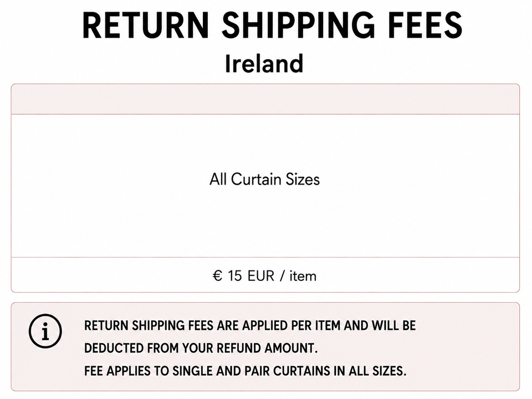Screen dimensions: 532x399
Task: Click the '€ 15 EUR / item' fee row
Action: 265,275
